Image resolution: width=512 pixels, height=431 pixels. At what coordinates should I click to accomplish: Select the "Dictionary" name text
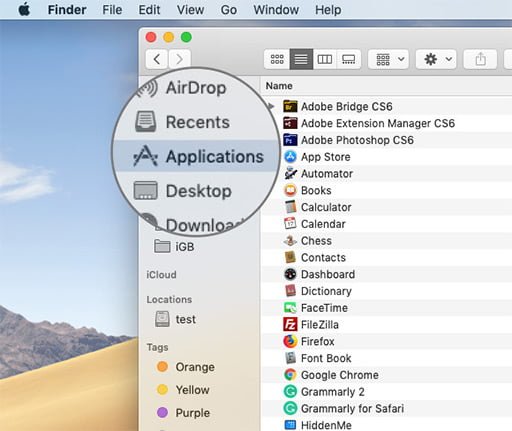coord(326,291)
